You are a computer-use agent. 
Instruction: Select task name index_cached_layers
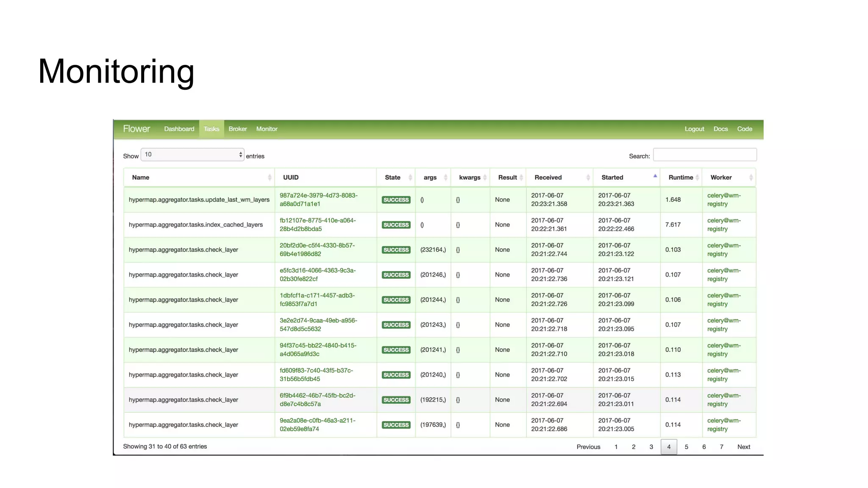[x=196, y=225]
